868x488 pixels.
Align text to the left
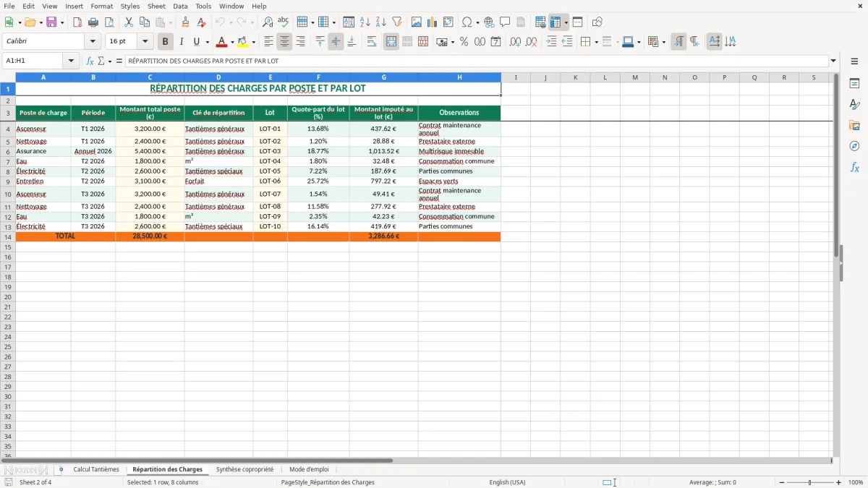pos(268,42)
